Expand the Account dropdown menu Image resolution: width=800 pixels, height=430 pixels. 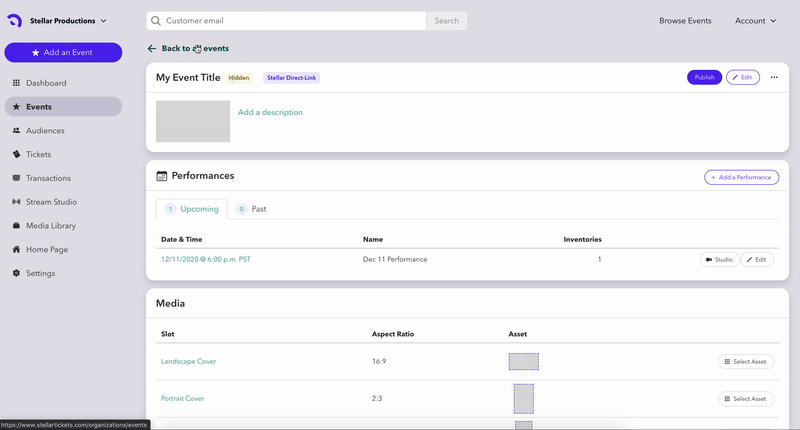coord(755,21)
